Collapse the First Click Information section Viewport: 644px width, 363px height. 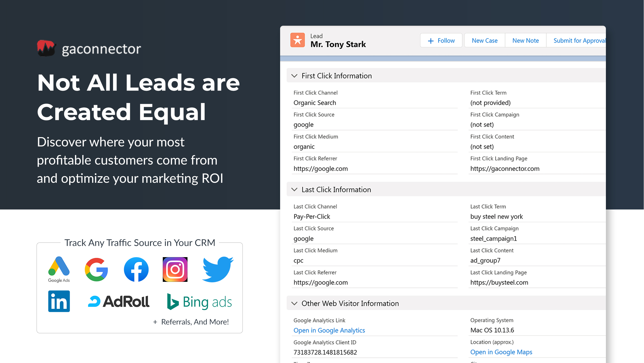tap(294, 76)
